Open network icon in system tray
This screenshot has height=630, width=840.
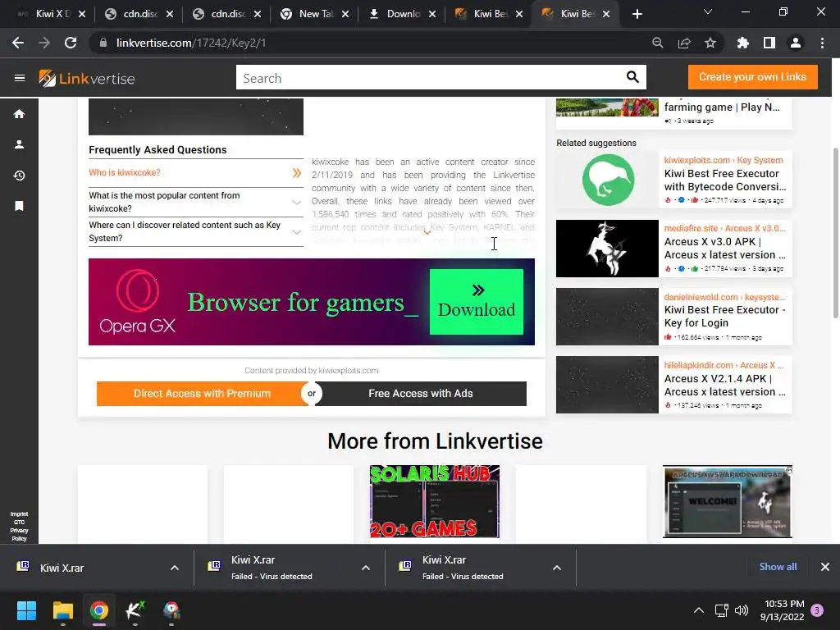tap(721, 610)
